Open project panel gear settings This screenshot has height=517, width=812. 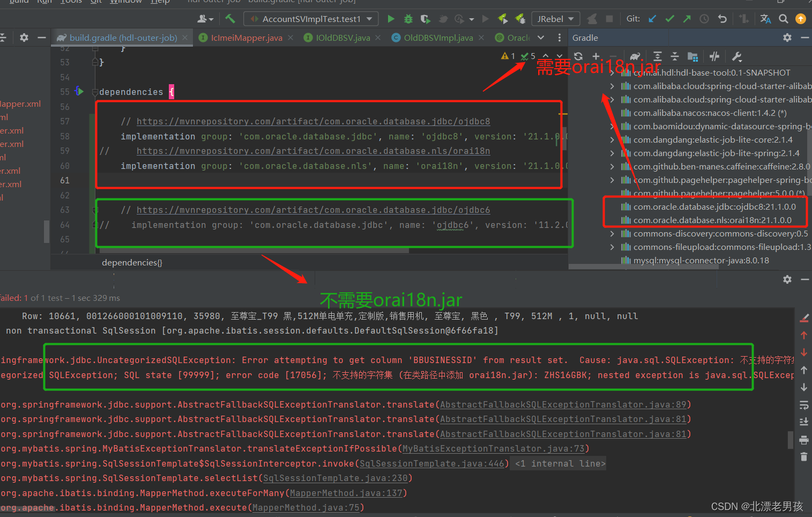pyautogui.click(x=24, y=38)
